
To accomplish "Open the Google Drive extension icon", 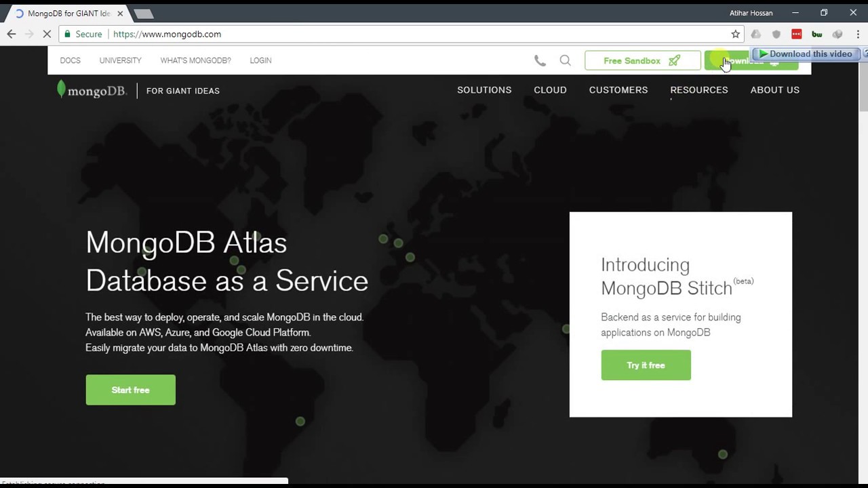I will tap(756, 34).
